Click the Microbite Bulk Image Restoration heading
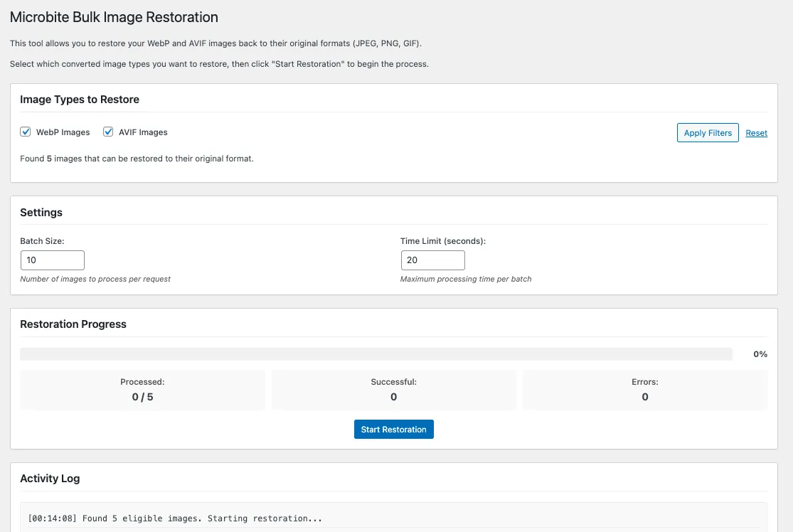Screen dimensions: 793x532 pyautogui.click(x=115, y=17)
